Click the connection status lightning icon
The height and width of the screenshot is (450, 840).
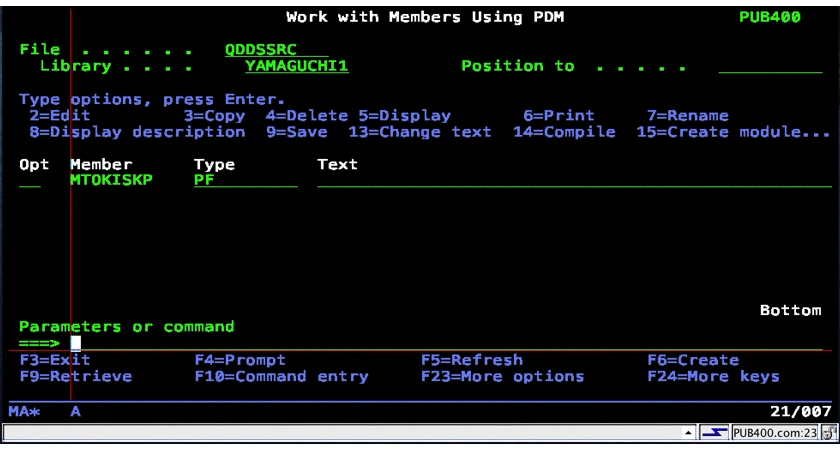pos(715,432)
